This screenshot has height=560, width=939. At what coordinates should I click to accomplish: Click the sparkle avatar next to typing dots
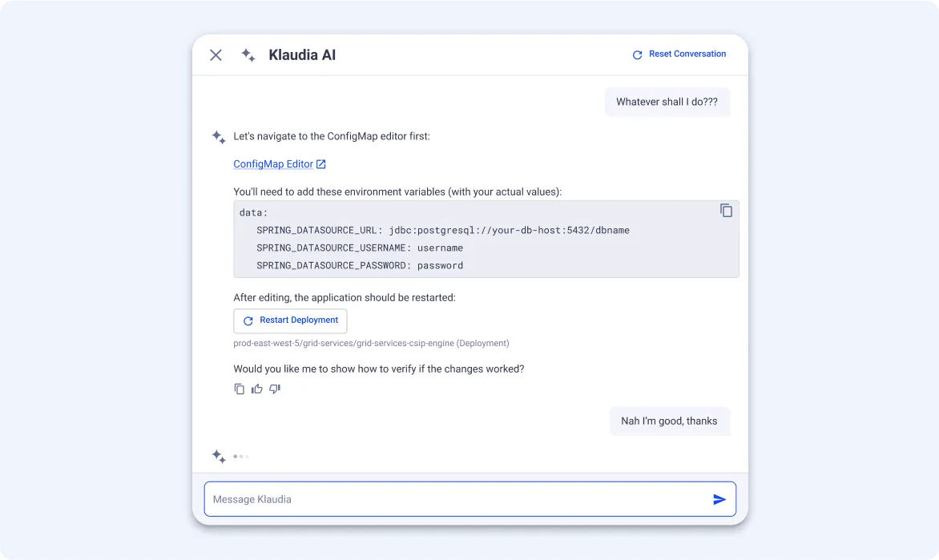click(x=218, y=457)
